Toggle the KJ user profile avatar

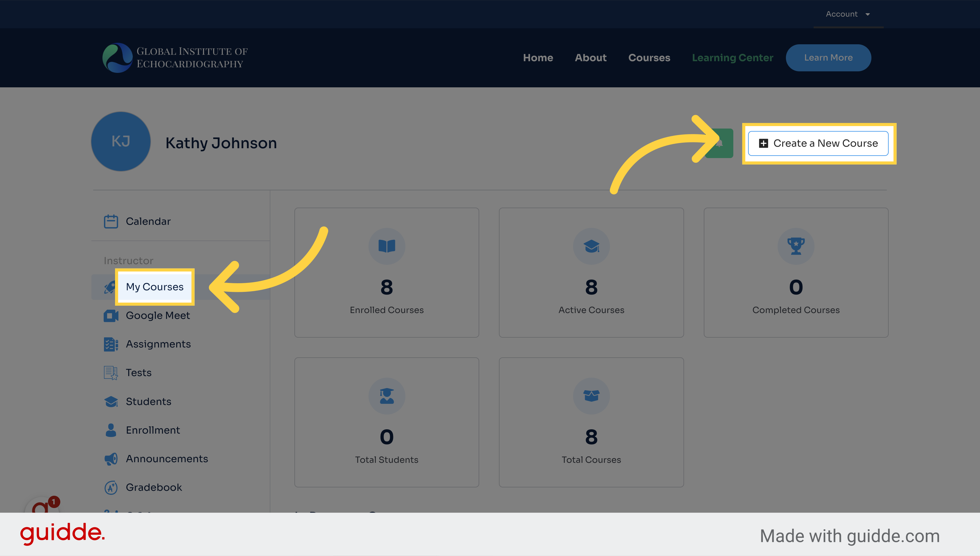(x=121, y=142)
